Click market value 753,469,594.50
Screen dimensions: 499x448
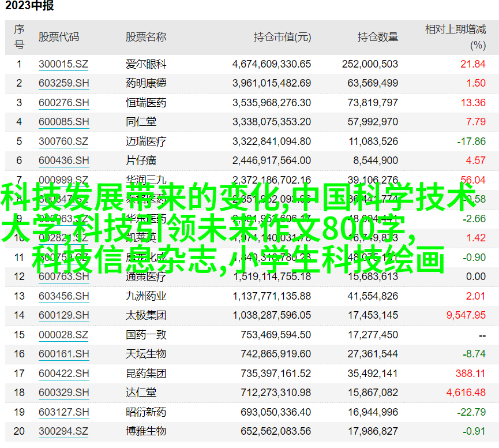tap(276, 335)
